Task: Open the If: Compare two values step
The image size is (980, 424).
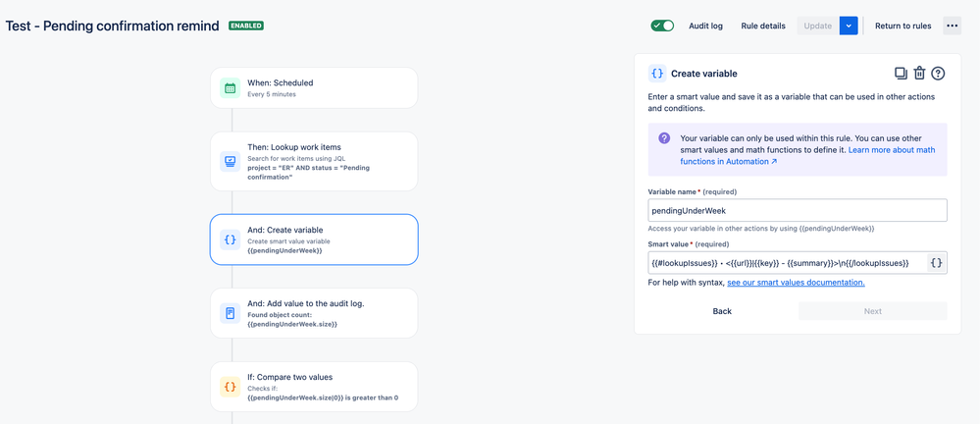Action: 314,387
